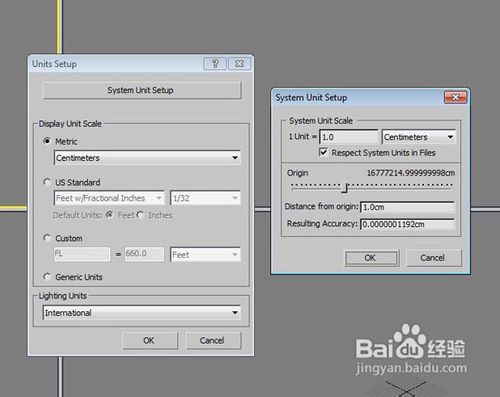This screenshot has height=397, width=500.
Task: Click the 1 Unit value field
Action: (349, 137)
